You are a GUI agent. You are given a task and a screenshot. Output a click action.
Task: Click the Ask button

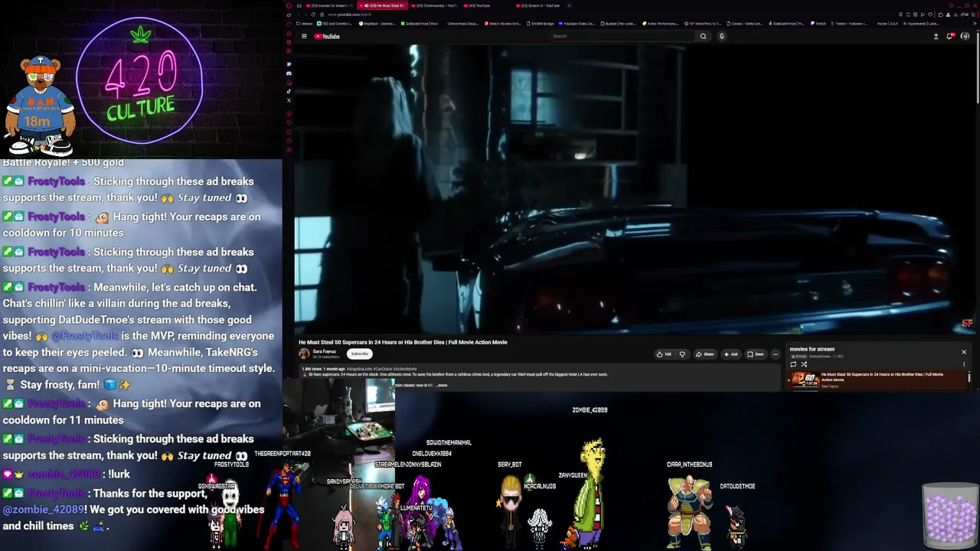(730, 354)
